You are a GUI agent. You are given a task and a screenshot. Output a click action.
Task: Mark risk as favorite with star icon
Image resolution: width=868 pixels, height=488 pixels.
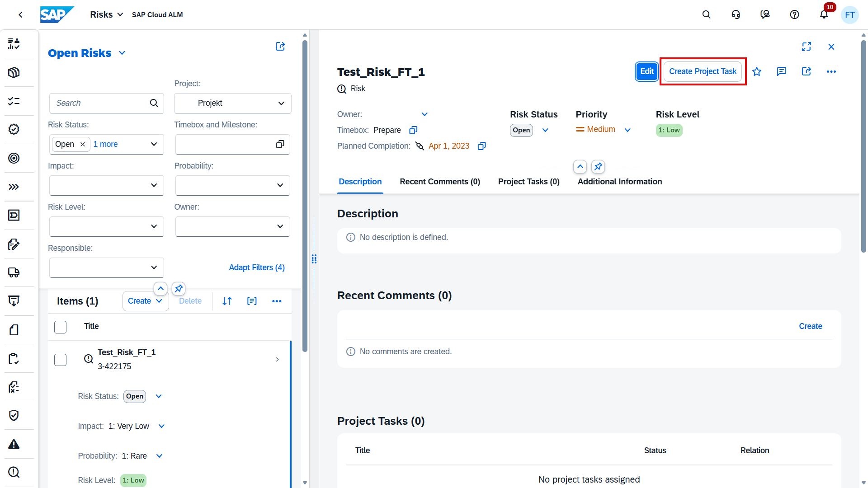(757, 71)
